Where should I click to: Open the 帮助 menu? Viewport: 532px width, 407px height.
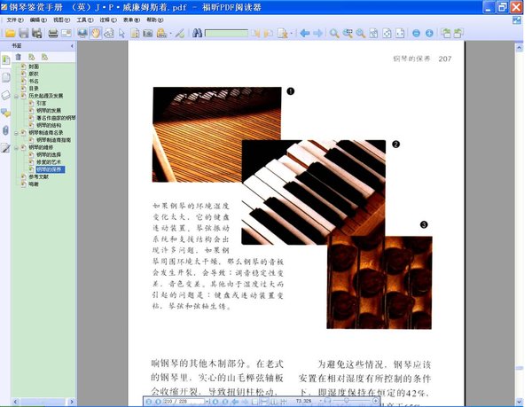[x=155, y=19]
